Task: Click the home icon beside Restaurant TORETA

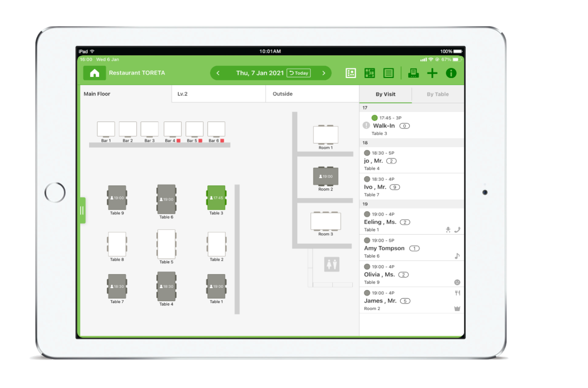Action: click(x=94, y=73)
